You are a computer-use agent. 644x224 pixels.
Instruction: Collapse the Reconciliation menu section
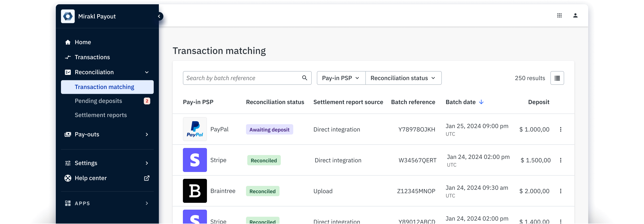(147, 72)
